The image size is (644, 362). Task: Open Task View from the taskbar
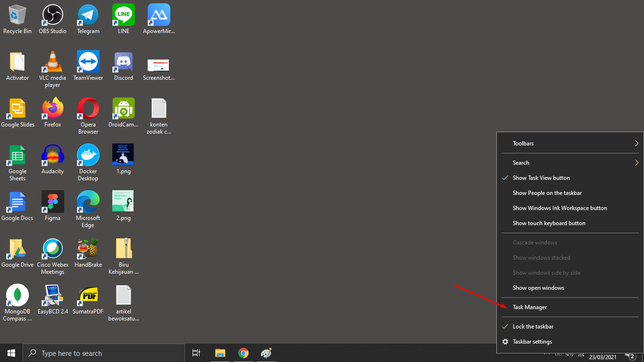point(196,353)
